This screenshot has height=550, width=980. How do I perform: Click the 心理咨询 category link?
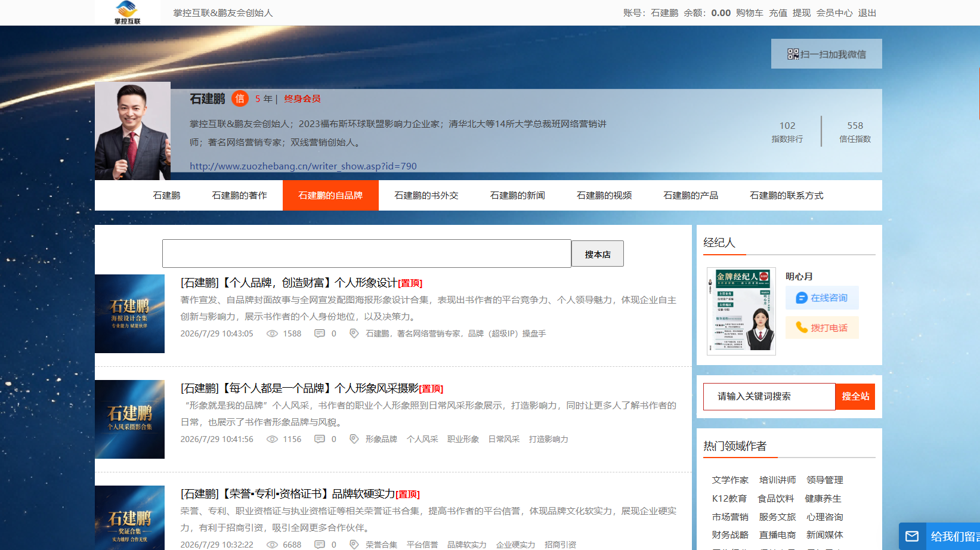click(824, 517)
